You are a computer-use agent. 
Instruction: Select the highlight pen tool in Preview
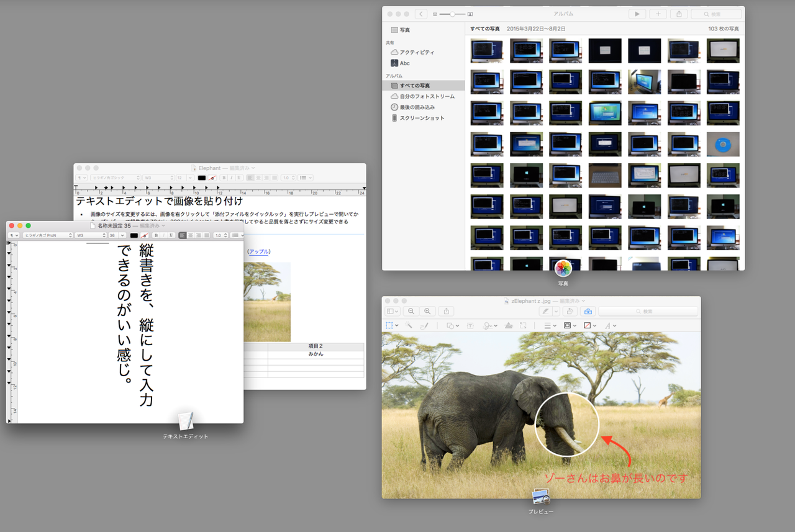coord(546,311)
